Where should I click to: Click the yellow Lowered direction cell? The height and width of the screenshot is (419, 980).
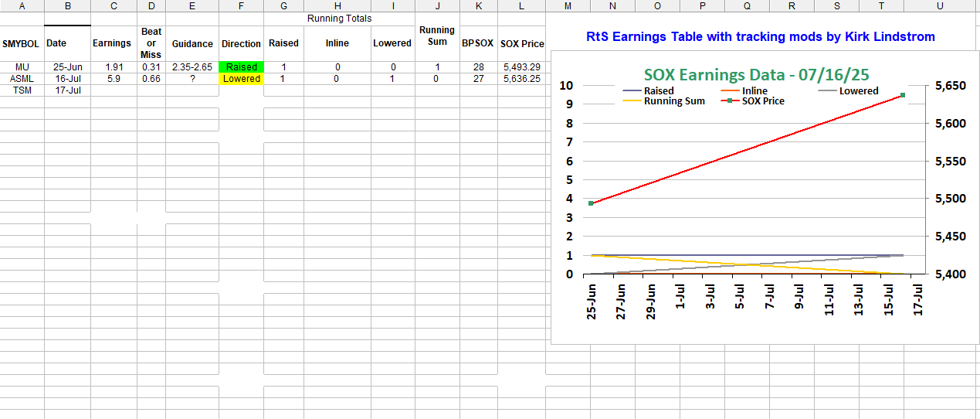(x=241, y=79)
